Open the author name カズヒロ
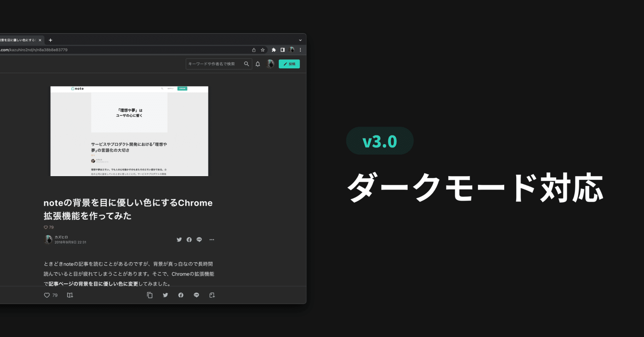The image size is (644, 337). click(61, 237)
